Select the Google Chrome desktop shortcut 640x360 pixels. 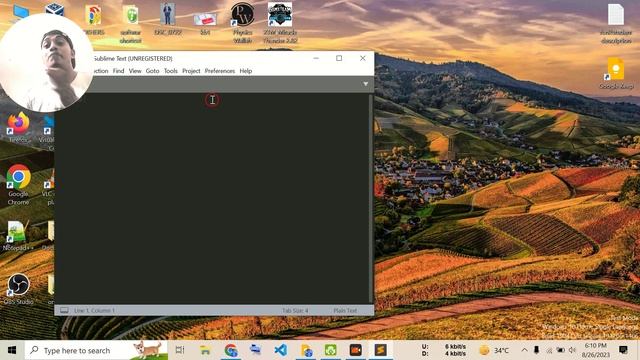click(x=18, y=184)
